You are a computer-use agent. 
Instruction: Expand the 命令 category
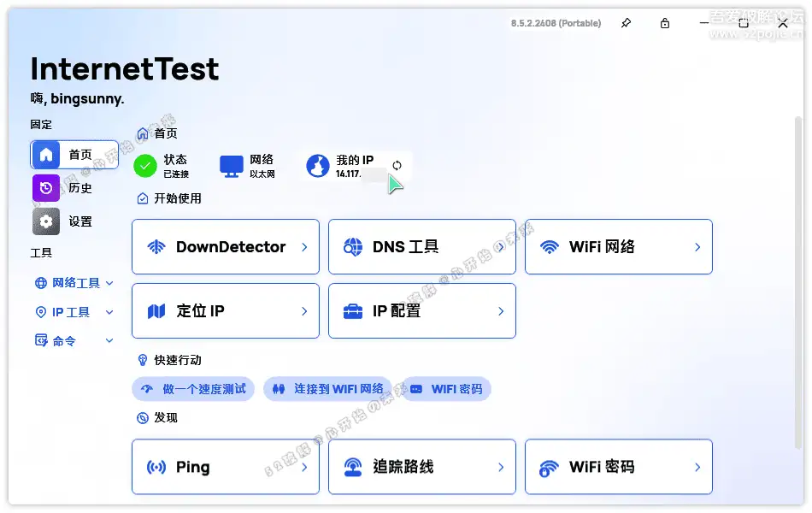[x=74, y=340]
